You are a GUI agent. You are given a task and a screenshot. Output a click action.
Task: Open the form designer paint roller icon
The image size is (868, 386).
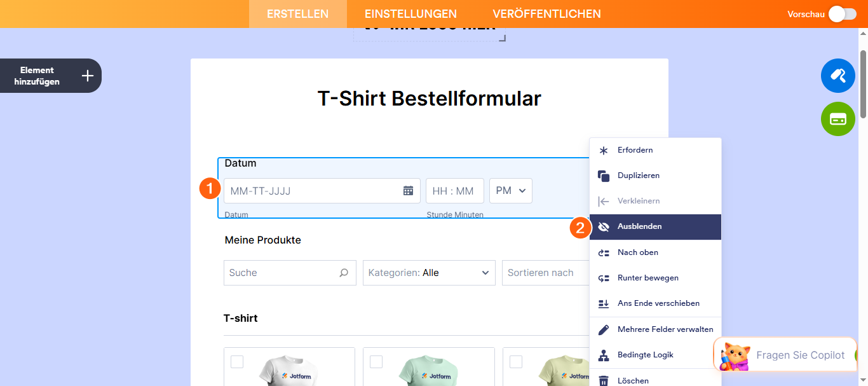[x=838, y=76]
